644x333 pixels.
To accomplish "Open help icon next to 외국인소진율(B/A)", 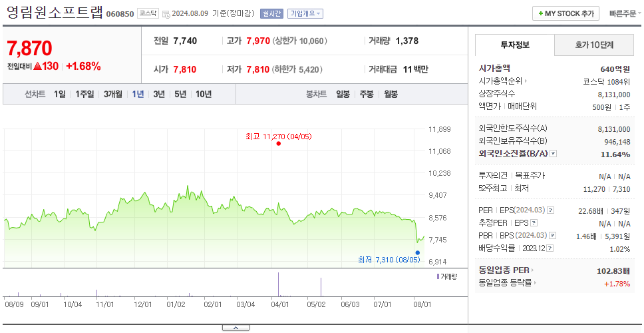I will point(554,154).
